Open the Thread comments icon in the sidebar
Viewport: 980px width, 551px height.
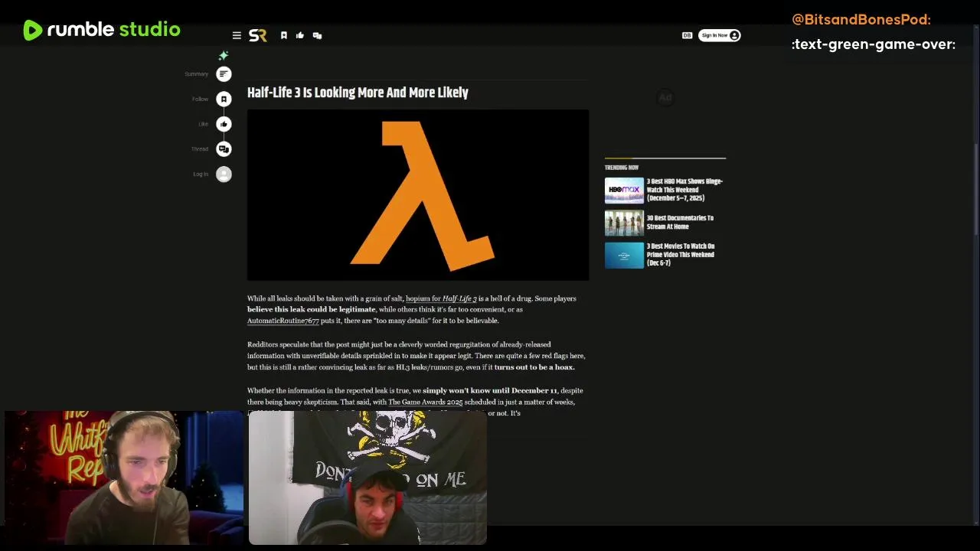(224, 148)
